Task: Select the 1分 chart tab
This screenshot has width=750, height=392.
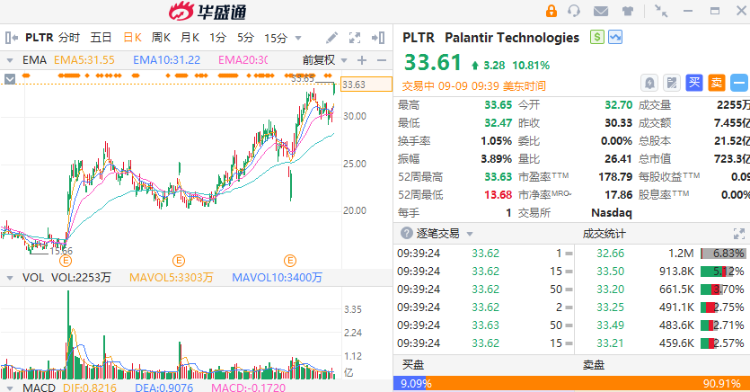Action: [218, 37]
